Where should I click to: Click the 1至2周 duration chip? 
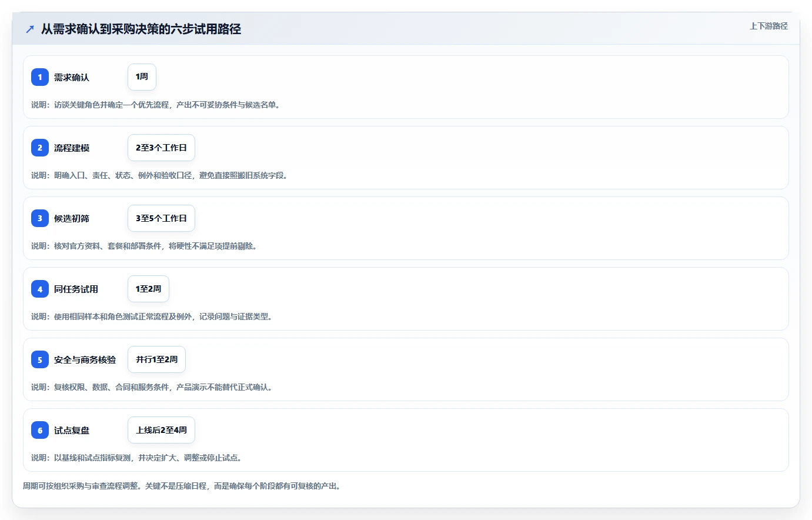tap(148, 289)
